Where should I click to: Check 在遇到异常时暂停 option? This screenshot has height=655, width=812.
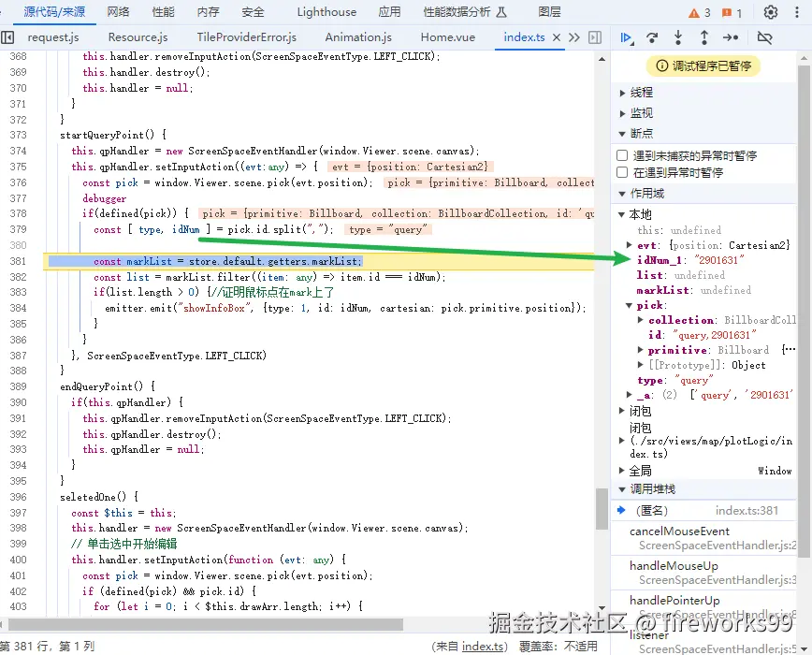[x=623, y=173]
